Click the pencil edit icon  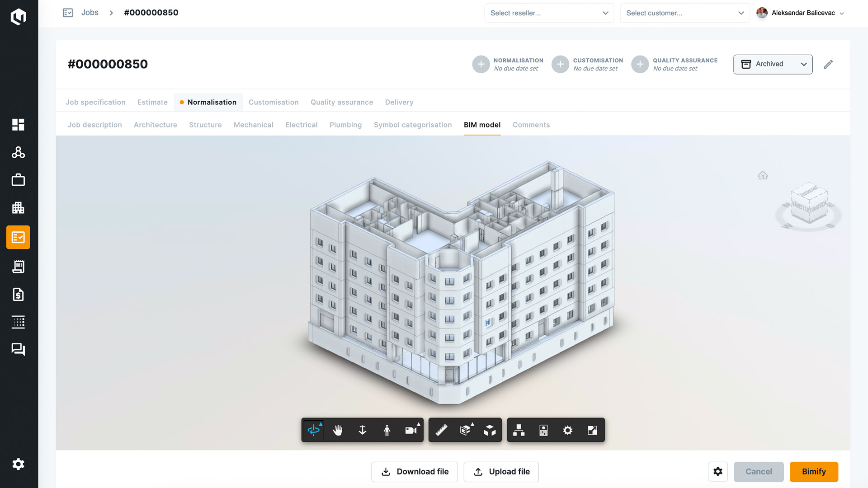point(828,64)
